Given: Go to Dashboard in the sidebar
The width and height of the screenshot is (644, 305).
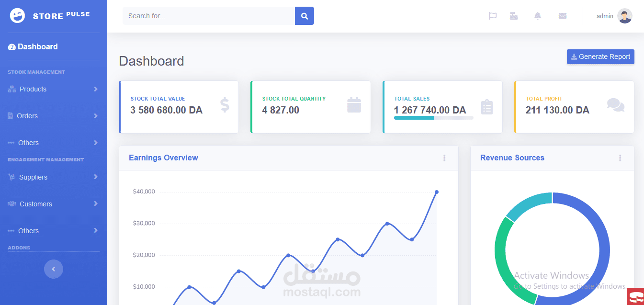Looking at the screenshot, I should pos(54,46).
